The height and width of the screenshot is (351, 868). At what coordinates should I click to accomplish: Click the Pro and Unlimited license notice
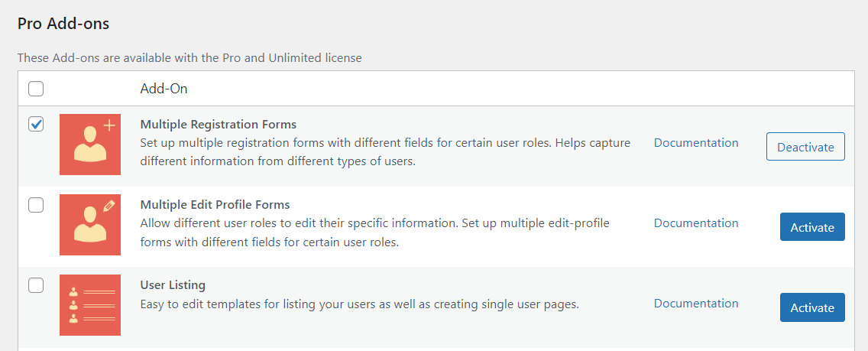point(189,57)
